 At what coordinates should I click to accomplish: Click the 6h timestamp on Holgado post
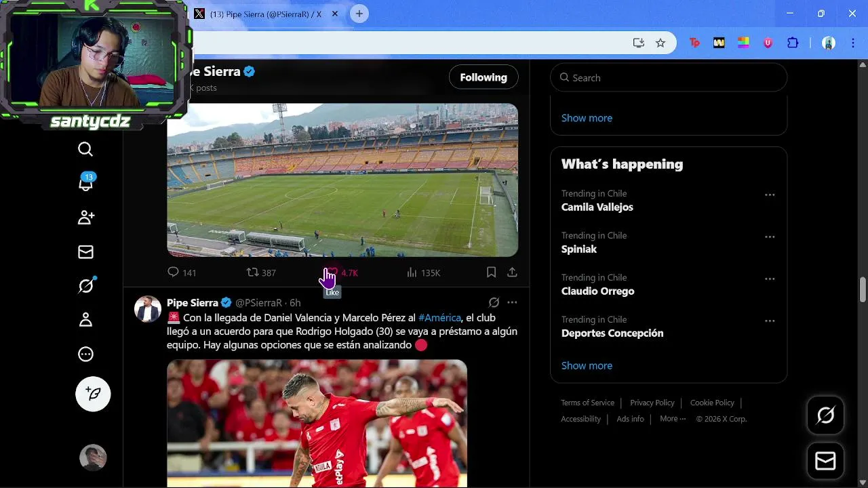(x=295, y=302)
